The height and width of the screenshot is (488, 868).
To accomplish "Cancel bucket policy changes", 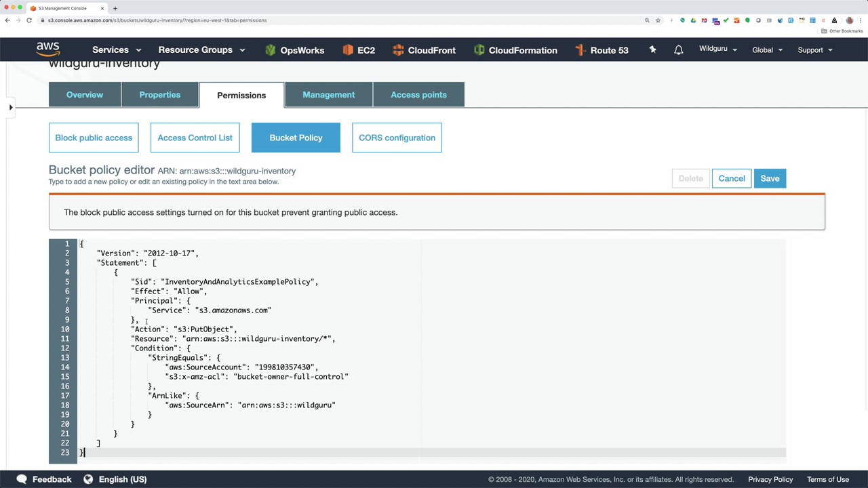I will [732, 178].
